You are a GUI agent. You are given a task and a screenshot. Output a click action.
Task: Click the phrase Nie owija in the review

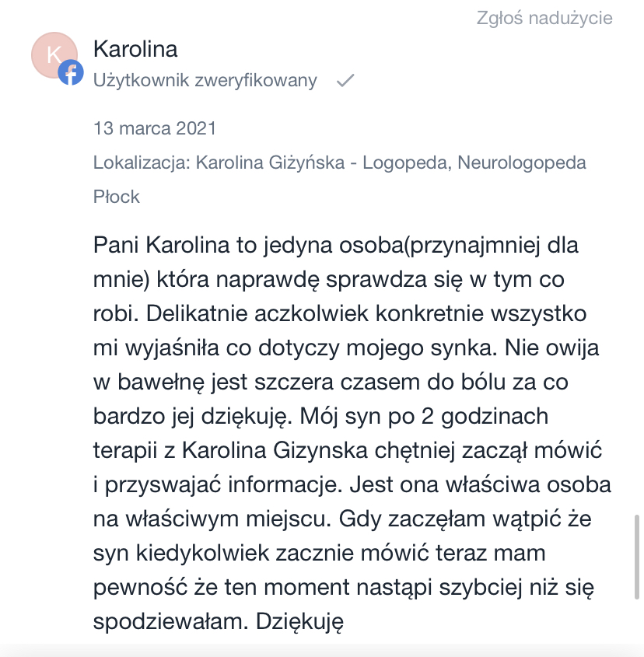click(551, 348)
